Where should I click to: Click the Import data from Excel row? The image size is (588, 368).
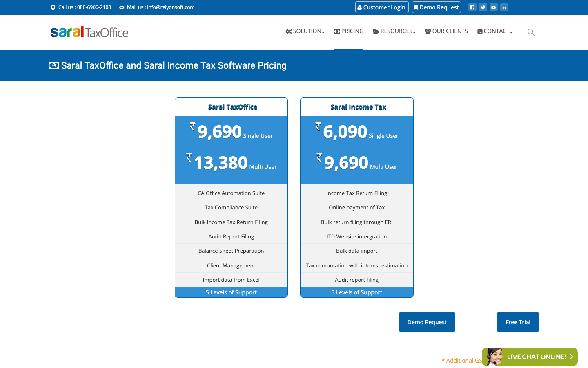point(231,280)
